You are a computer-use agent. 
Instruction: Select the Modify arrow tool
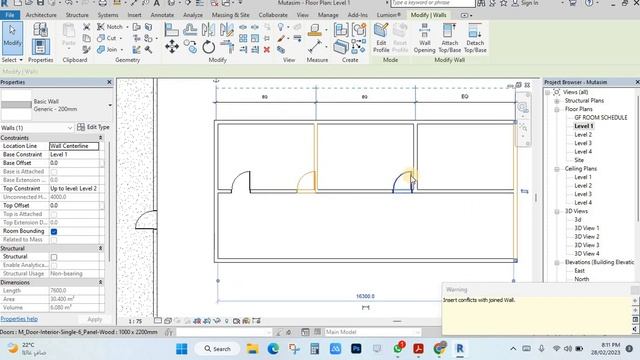click(x=12, y=38)
